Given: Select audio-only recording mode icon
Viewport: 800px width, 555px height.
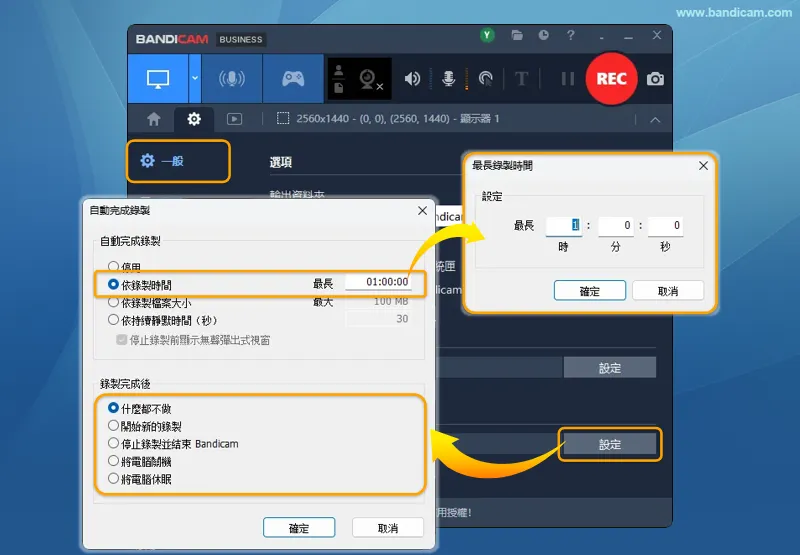Looking at the screenshot, I should tap(232, 79).
